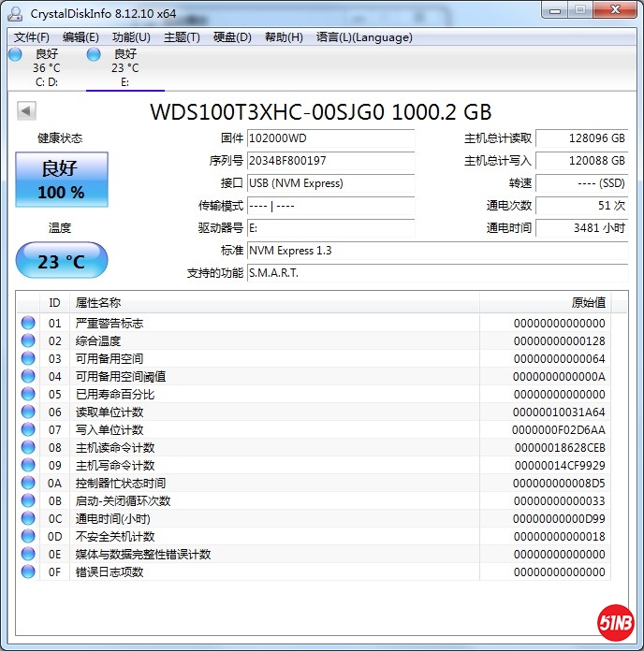Click raw value 000000000008D5
This screenshot has width=644, height=651.
pyautogui.click(x=559, y=484)
